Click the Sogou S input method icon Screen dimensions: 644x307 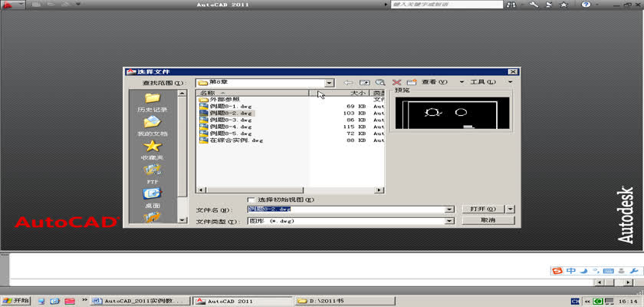click(557, 270)
